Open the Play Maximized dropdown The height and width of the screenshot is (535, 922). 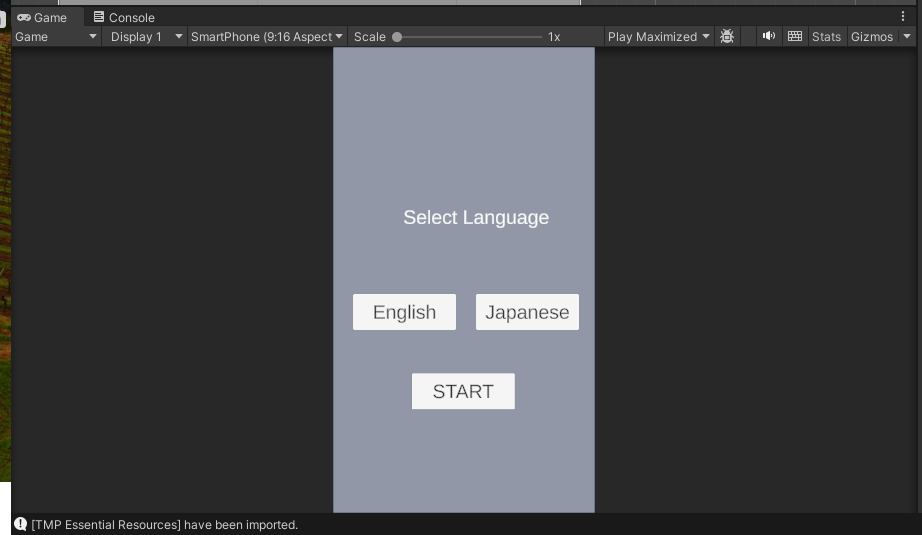[658, 36]
